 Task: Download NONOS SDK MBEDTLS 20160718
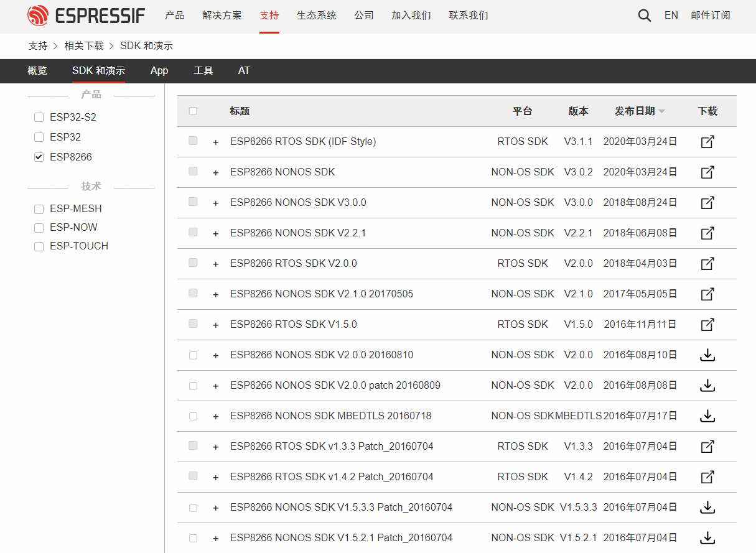click(707, 416)
